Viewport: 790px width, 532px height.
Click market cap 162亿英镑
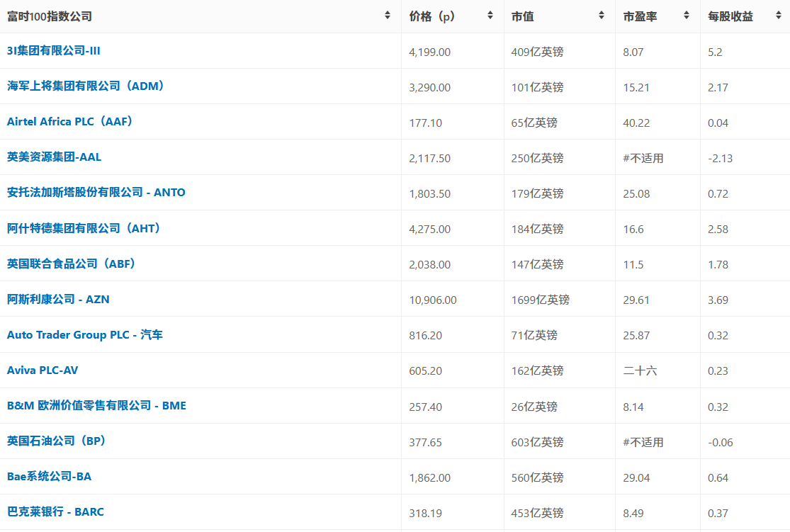coord(537,371)
